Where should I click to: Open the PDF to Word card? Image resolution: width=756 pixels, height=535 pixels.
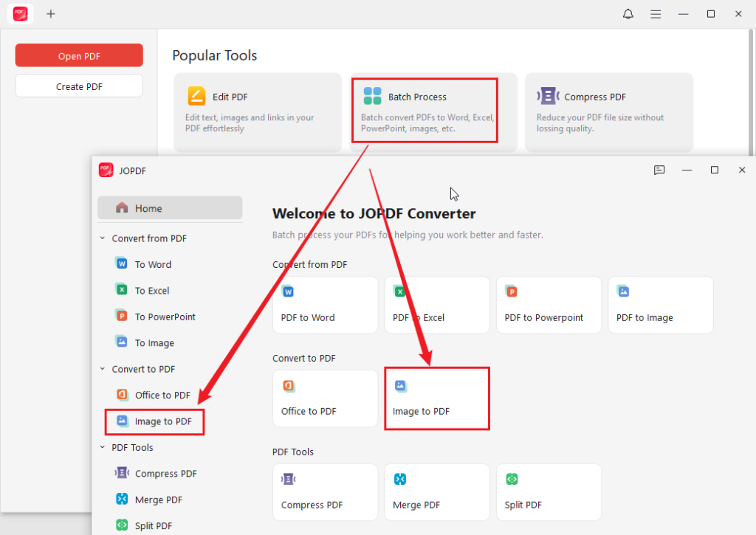point(325,305)
